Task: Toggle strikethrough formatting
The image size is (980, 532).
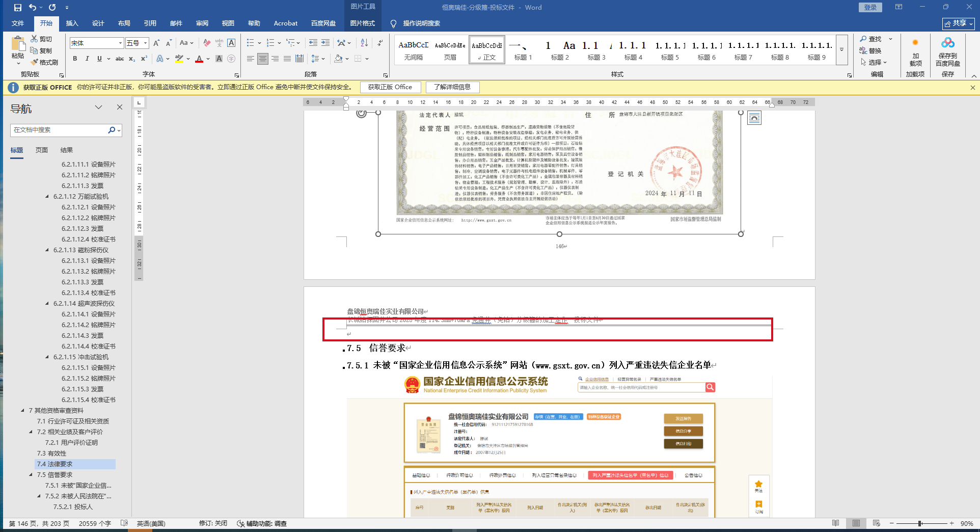Action: pos(120,59)
